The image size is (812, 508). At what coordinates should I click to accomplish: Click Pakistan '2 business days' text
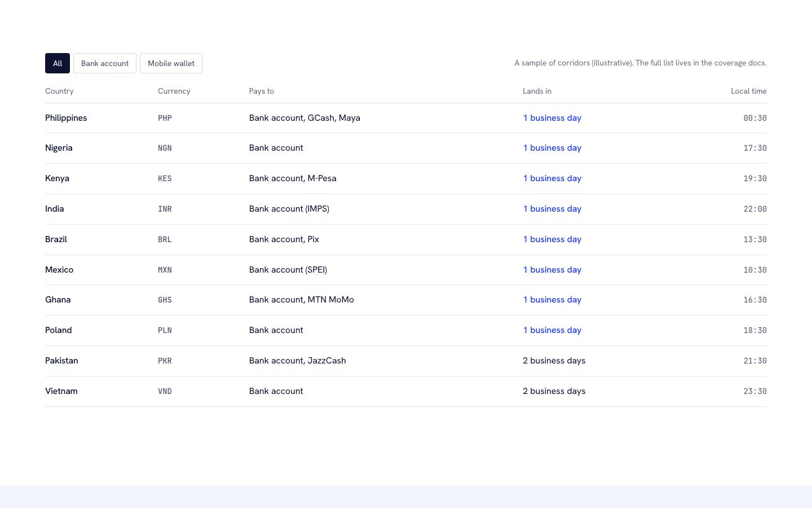click(x=554, y=361)
